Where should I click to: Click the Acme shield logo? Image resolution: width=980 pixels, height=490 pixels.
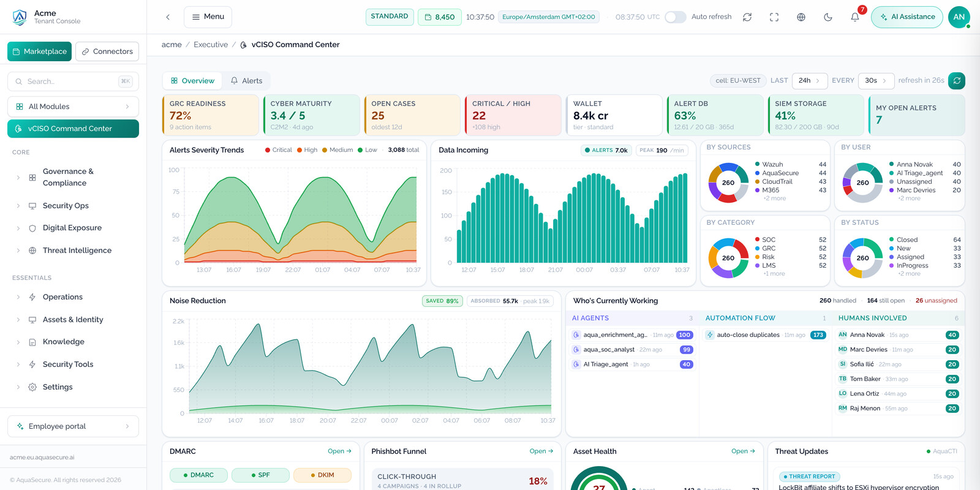(20, 17)
